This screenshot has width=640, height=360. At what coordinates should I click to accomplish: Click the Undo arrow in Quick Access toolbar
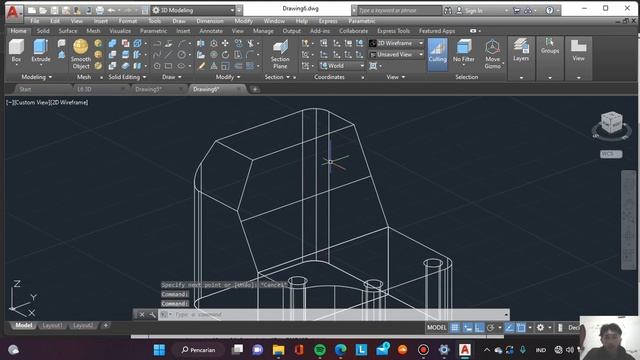[x=111, y=10]
